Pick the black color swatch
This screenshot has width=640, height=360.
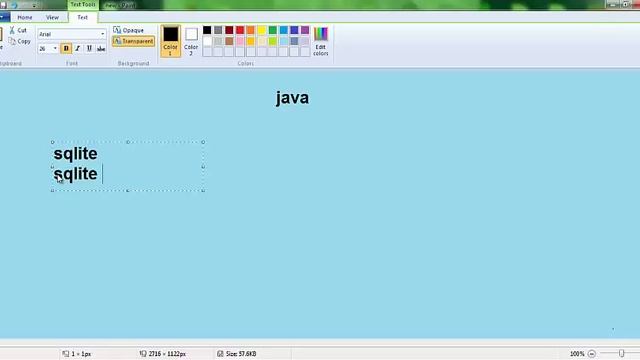tap(207, 30)
